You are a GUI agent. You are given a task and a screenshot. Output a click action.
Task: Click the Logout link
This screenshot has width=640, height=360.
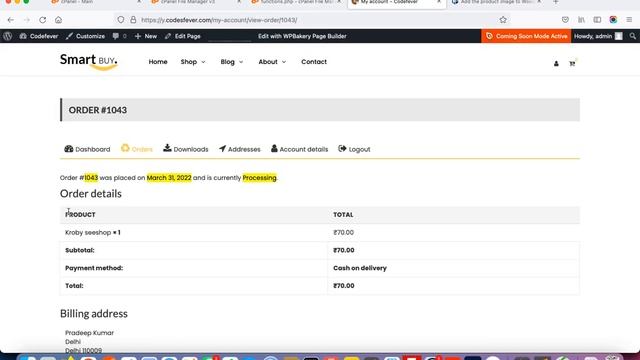(x=354, y=149)
